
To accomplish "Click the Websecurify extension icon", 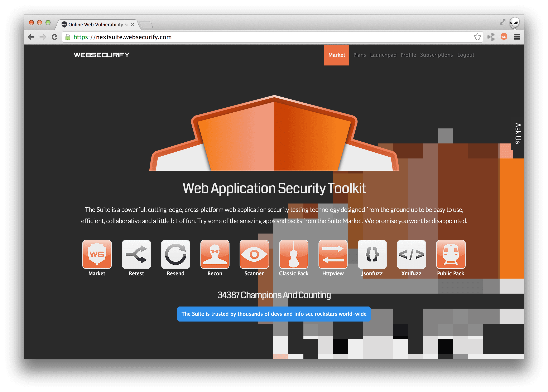I will [504, 37].
